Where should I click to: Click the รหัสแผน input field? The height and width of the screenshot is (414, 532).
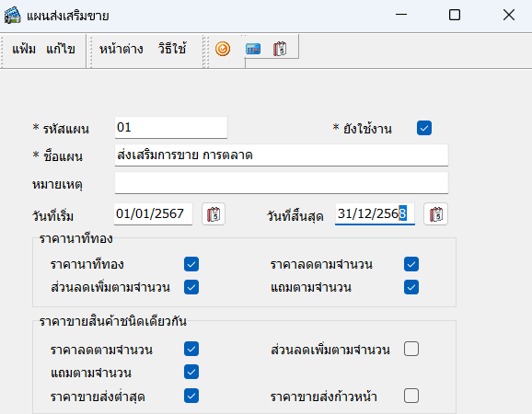click(171, 128)
